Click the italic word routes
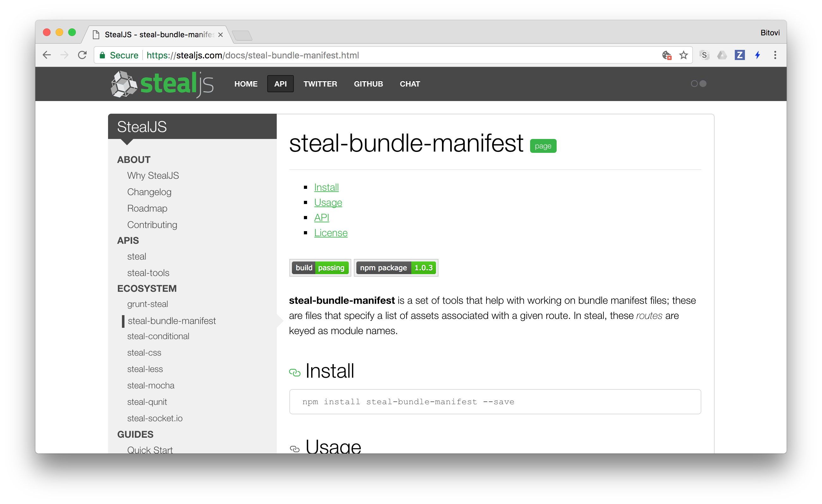The width and height of the screenshot is (822, 504). 649,316
